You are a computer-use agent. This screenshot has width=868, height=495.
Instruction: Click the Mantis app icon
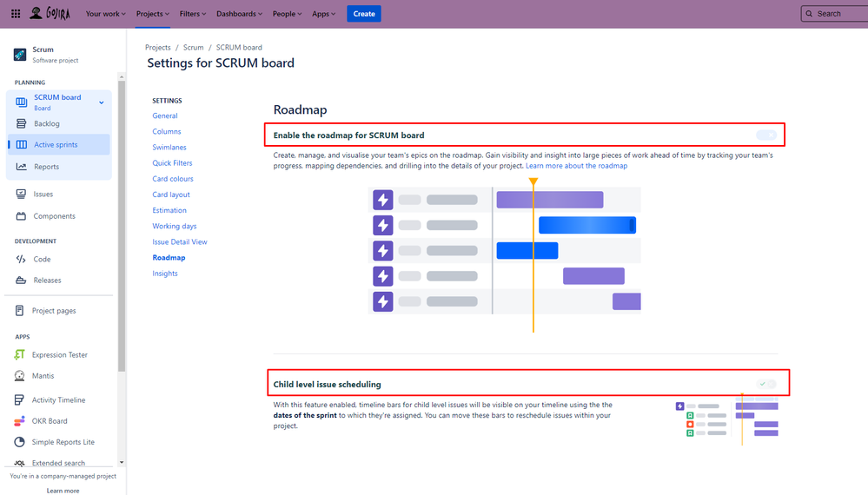tap(19, 376)
